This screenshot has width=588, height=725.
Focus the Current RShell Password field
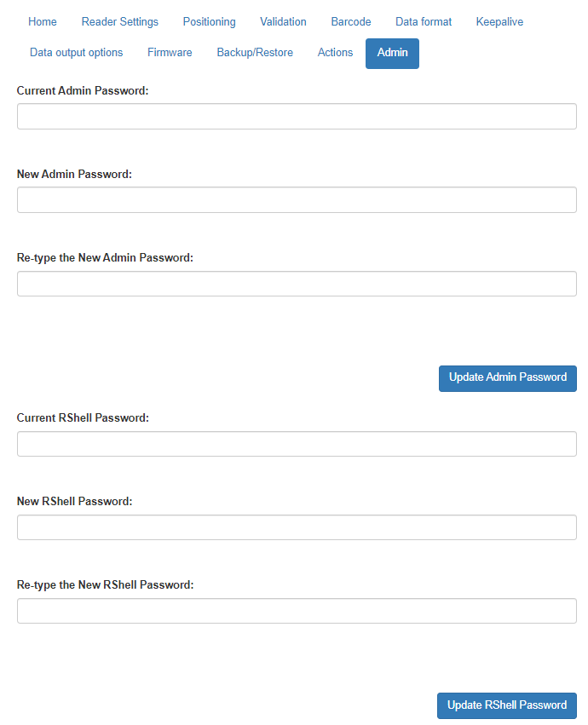[x=297, y=443]
